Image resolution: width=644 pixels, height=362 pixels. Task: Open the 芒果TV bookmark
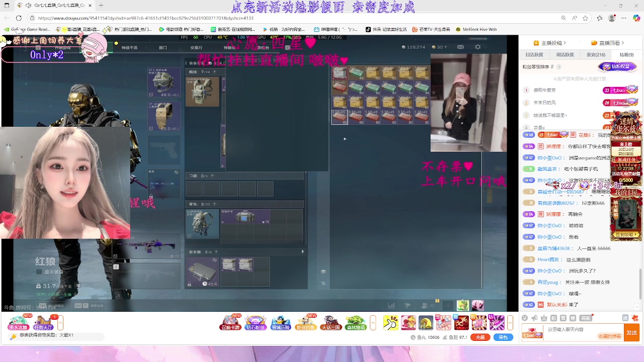pos(431,29)
